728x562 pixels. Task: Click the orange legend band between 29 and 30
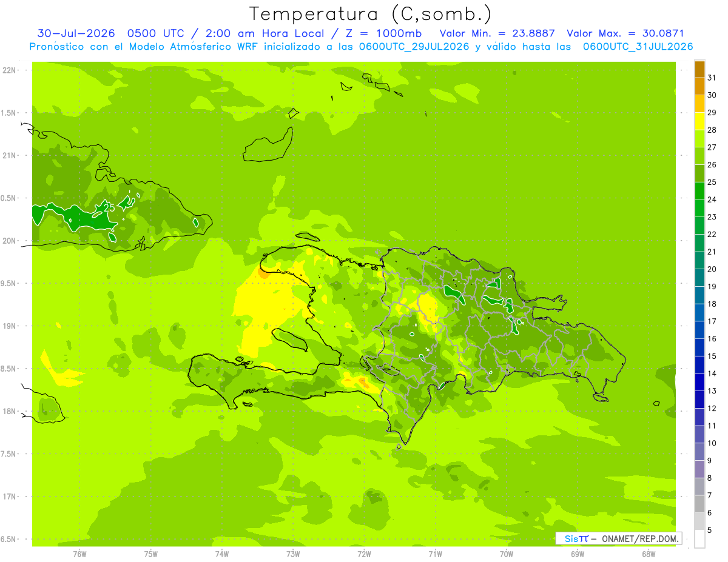[x=699, y=103]
